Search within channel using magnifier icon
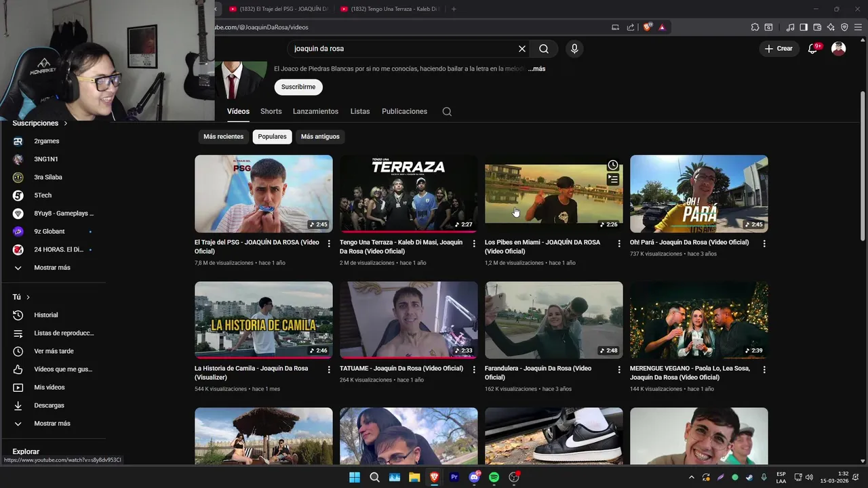Screen dimensions: 868x488 (x=447, y=112)
